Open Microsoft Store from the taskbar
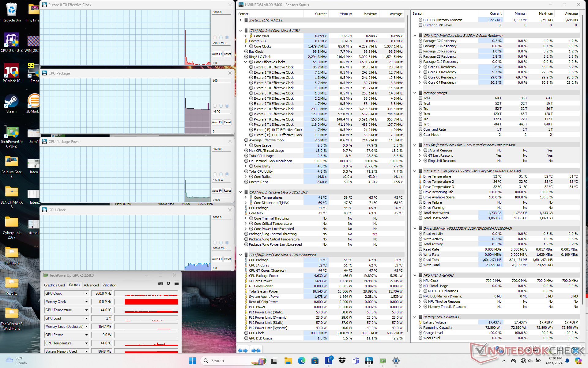Image resolution: width=588 pixels, height=368 pixels. [x=315, y=361]
